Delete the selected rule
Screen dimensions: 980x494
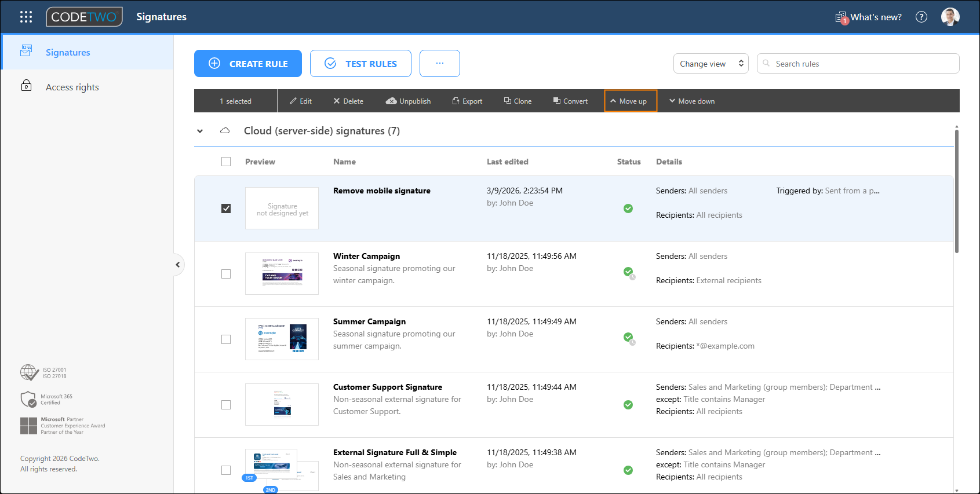[x=348, y=101]
